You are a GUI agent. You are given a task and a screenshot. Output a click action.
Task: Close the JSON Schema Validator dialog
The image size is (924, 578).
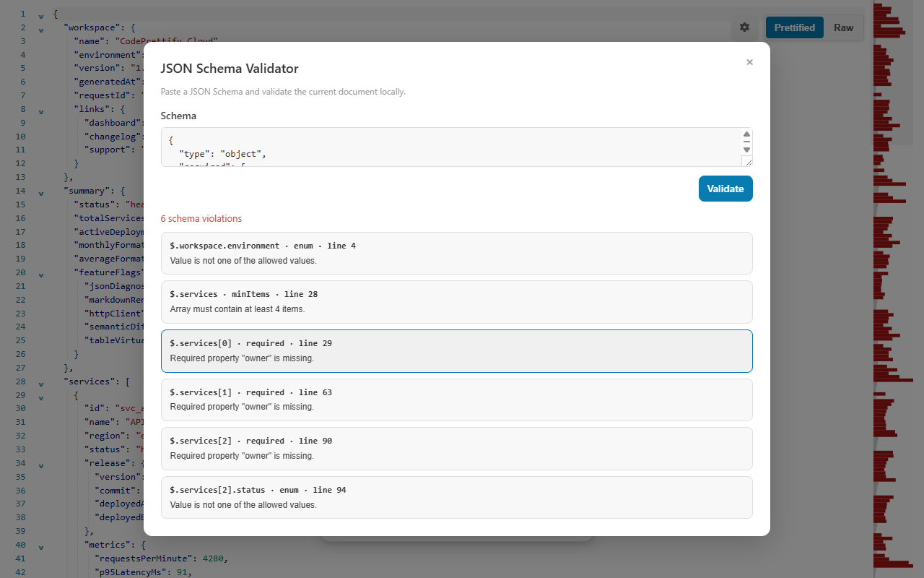749,62
